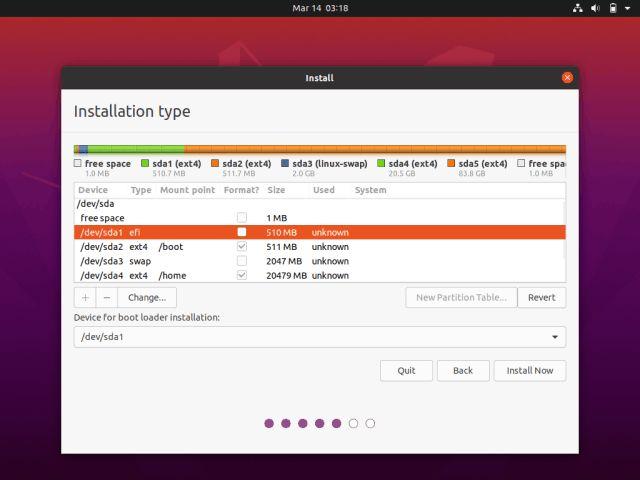The height and width of the screenshot is (480, 640).
Task: Click the Type column header
Action: tap(141, 190)
